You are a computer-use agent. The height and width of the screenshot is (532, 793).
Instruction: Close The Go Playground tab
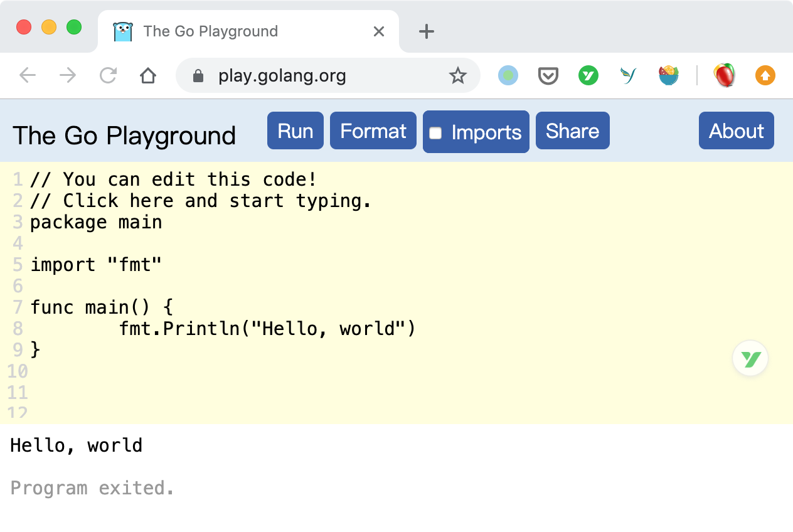click(379, 31)
